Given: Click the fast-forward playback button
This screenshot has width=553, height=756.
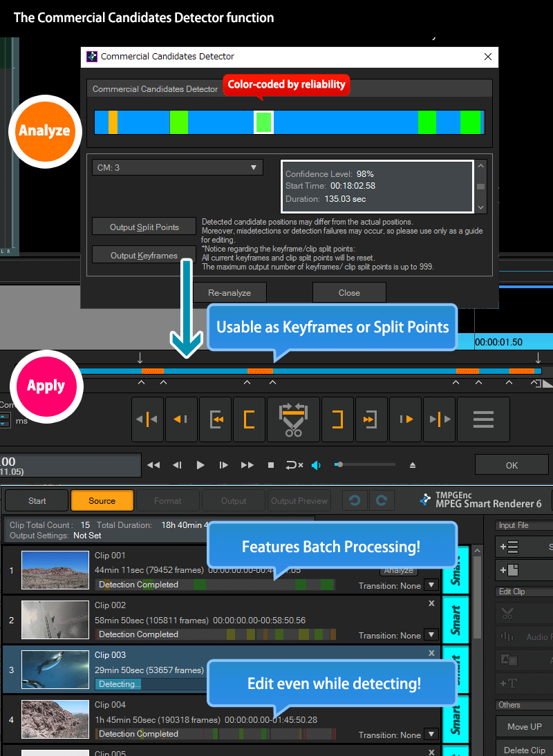Looking at the screenshot, I should pyautogui.click(x=247, y=465).
